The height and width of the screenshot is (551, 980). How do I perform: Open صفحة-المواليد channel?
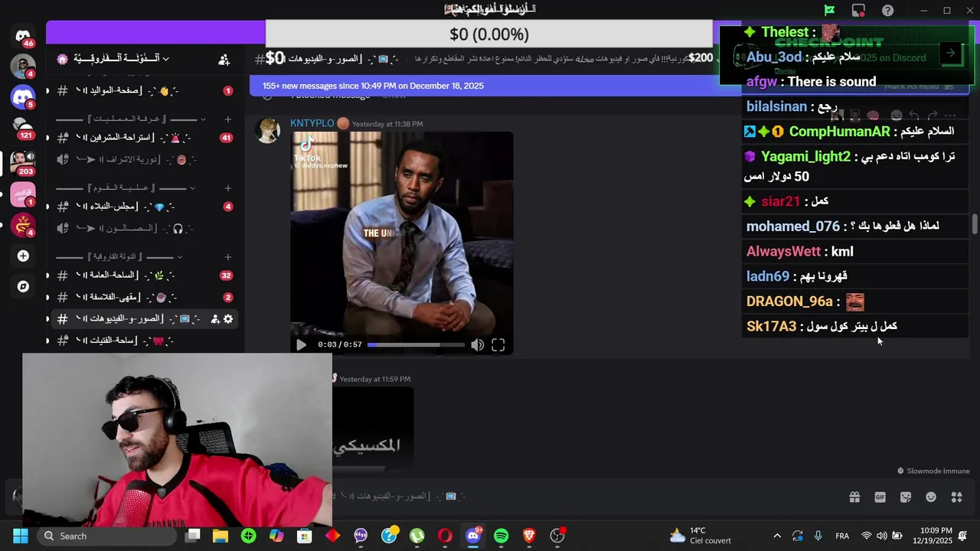[145, 90]
